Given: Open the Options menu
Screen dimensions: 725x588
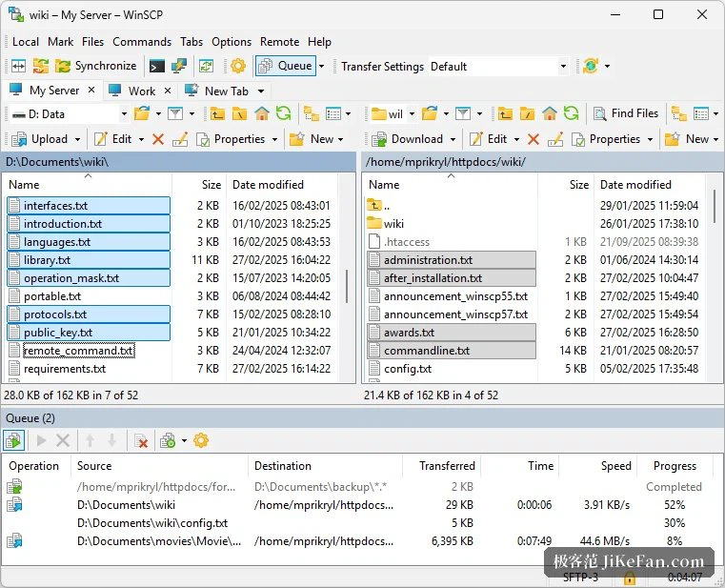Looking at the screenshot, I should click(232, 42).
